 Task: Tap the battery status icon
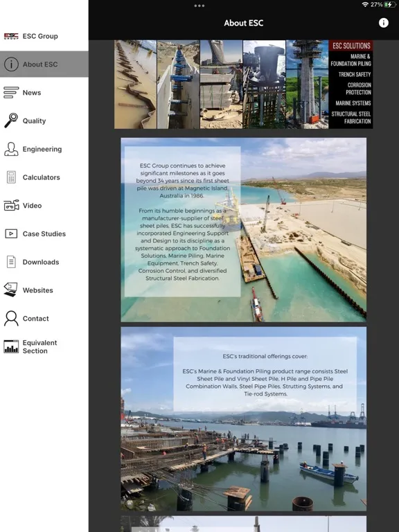click(390, 4)
